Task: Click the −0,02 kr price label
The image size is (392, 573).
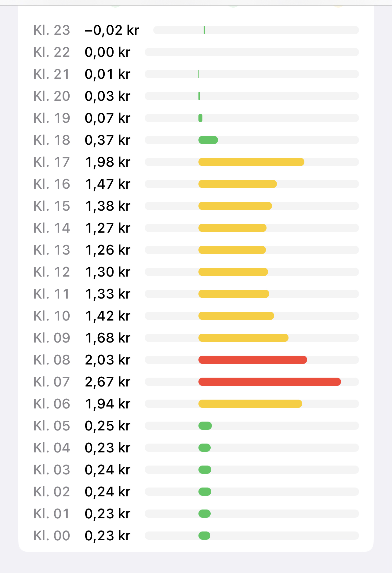Action: point(112,30)
